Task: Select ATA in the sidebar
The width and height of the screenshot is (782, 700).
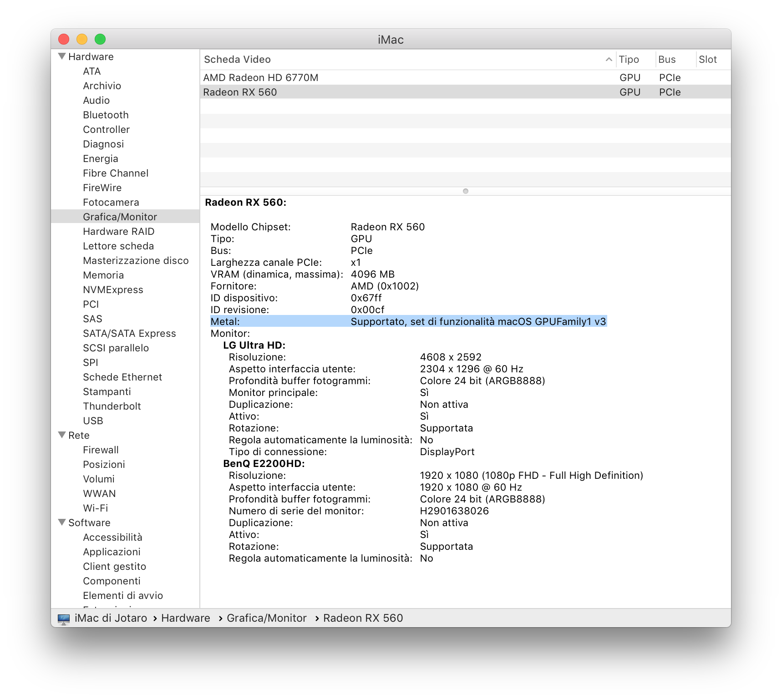Action: coord(91,71)
